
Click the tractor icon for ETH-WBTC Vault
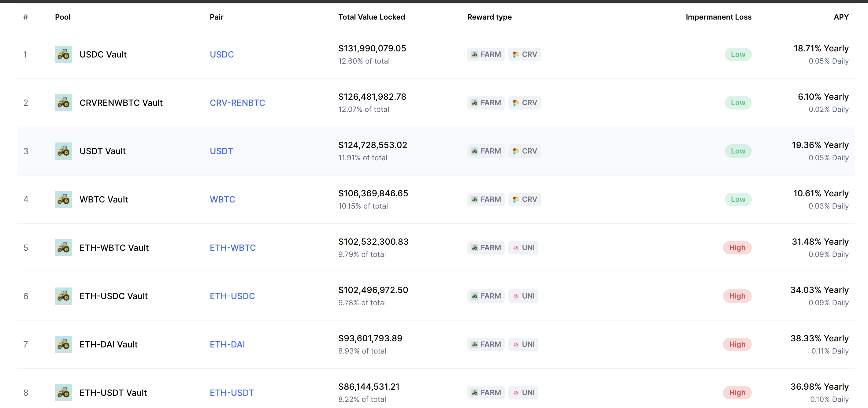tap(63, 248)
